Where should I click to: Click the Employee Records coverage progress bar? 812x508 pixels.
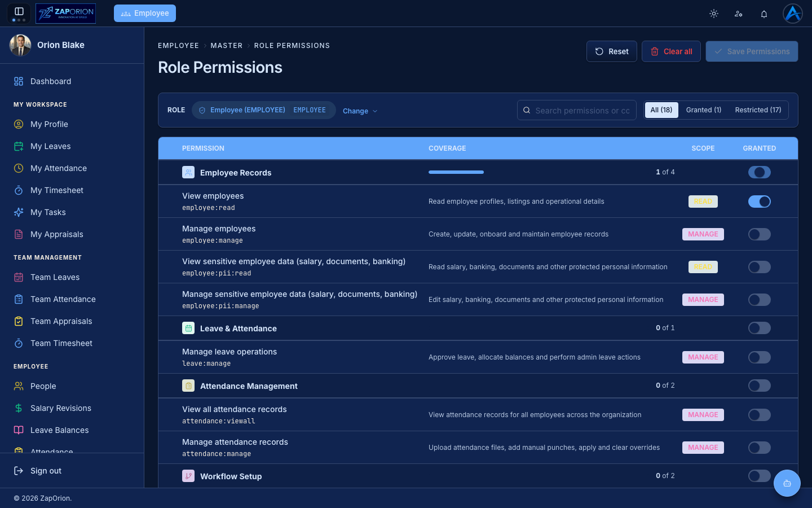pyautogui.click(x=456, y=172)
